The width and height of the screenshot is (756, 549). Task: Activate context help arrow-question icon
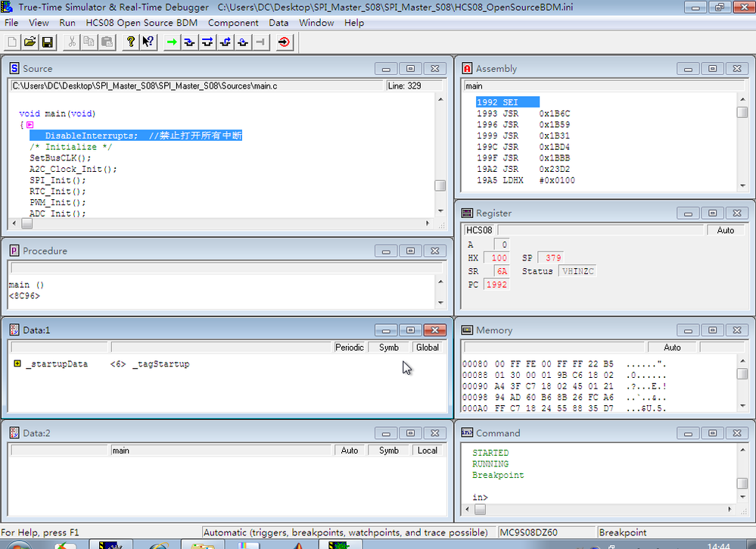coord(148,42)
